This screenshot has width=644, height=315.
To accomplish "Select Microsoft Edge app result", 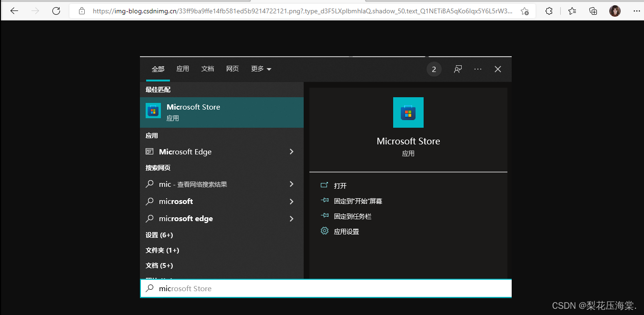I will [x=222, y=152].
